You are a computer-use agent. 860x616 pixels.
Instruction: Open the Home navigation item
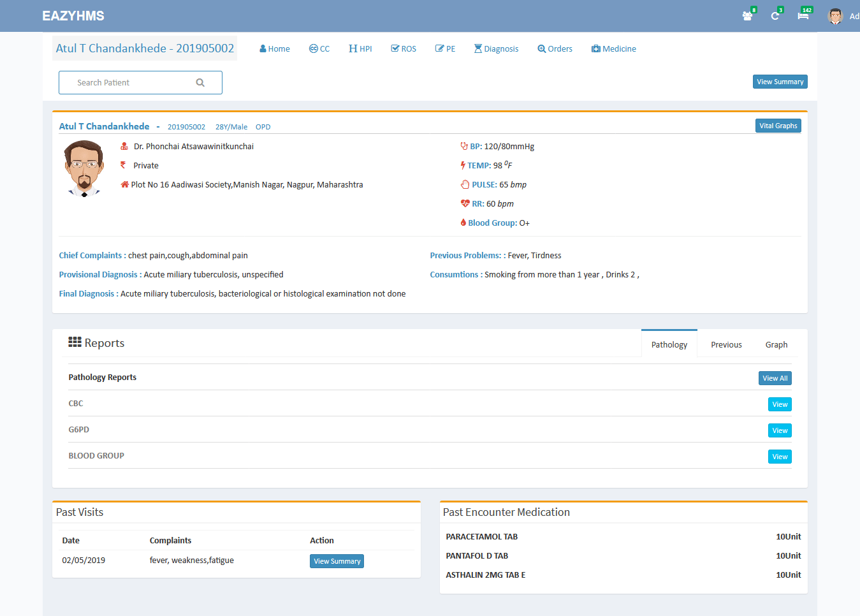(274, 49)
